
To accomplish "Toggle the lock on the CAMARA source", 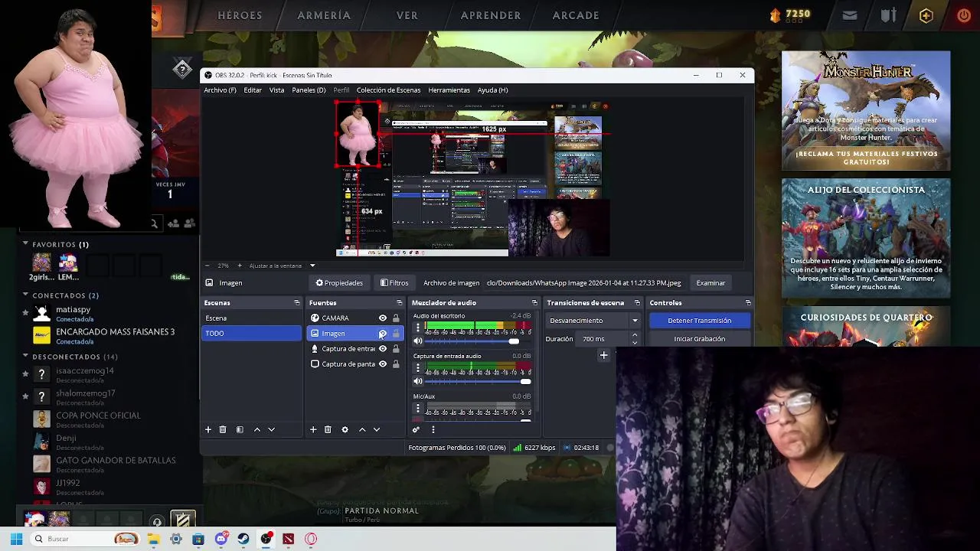I will click(x=396, y=318).
